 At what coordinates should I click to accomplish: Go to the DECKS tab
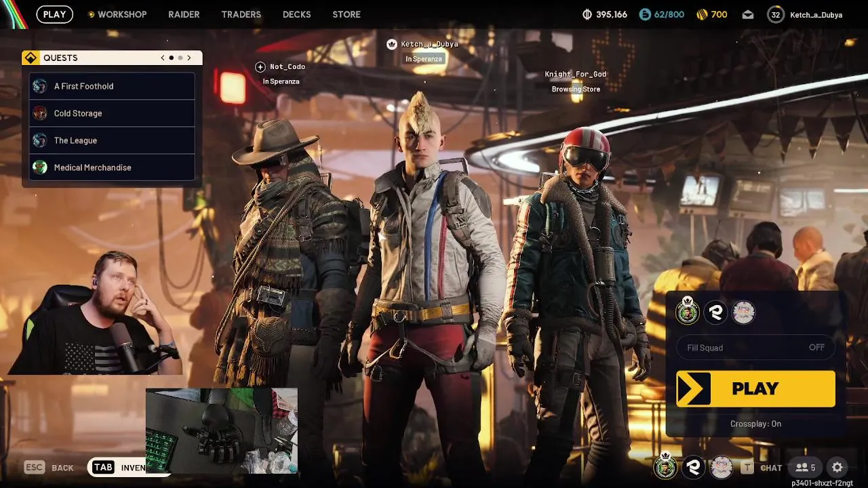(296, 14)
